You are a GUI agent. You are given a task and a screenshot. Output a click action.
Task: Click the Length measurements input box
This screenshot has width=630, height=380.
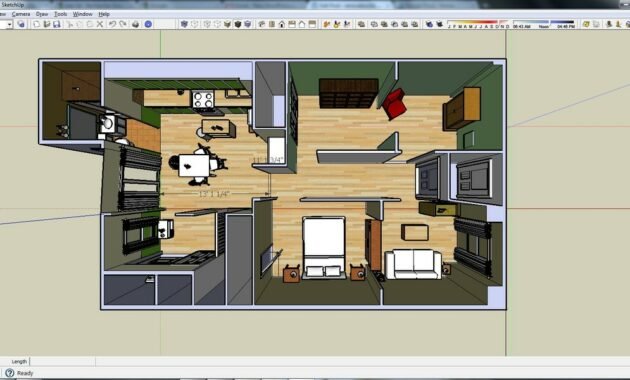(x=63, y=362)
